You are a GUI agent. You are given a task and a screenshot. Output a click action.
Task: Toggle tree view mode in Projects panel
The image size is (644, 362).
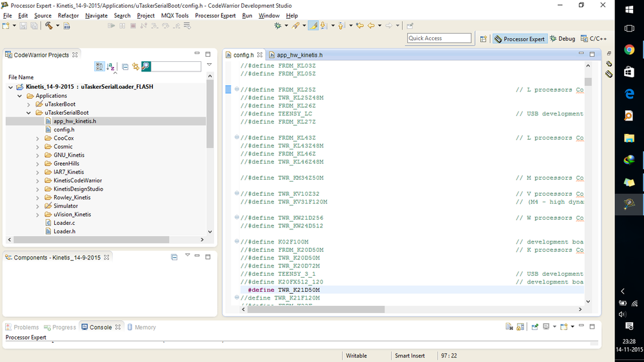99,66
